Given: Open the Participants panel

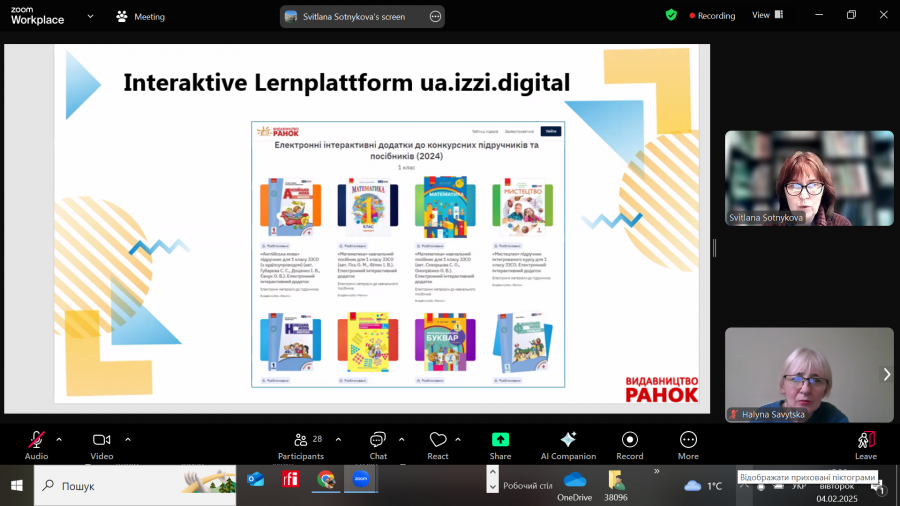Looking at the screenshot, I should [301, 446].
